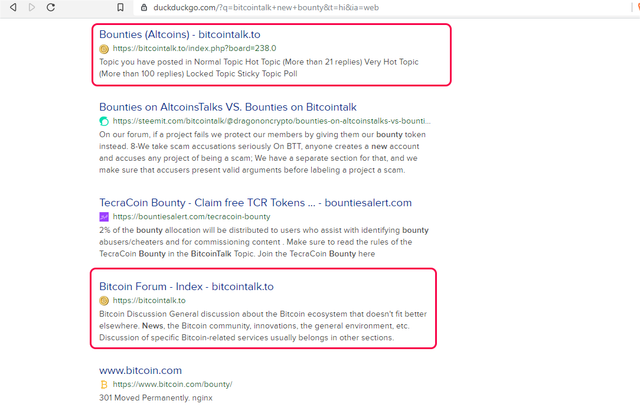Open the TecraCoin Bounty - Claim free TCR Tokens result
Viewport: 640px width, 406px height.
tap(256, 203)
